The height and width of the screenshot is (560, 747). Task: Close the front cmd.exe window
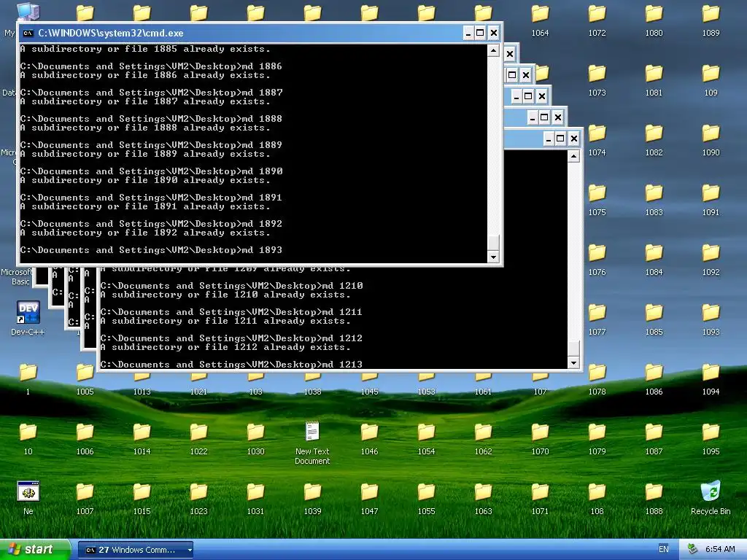point(494,33)
